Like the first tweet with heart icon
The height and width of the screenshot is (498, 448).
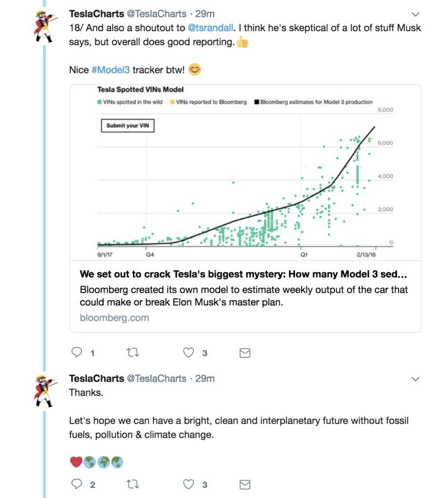[188, 353]
